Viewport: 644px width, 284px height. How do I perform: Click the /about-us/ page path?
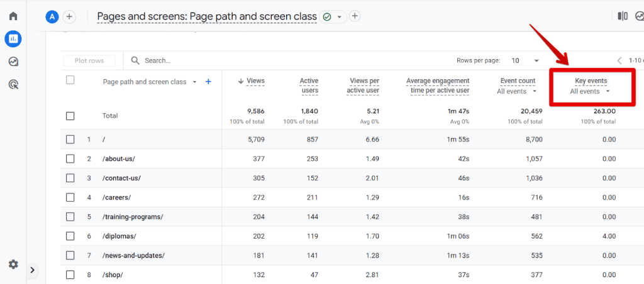(x=119, y=159)
